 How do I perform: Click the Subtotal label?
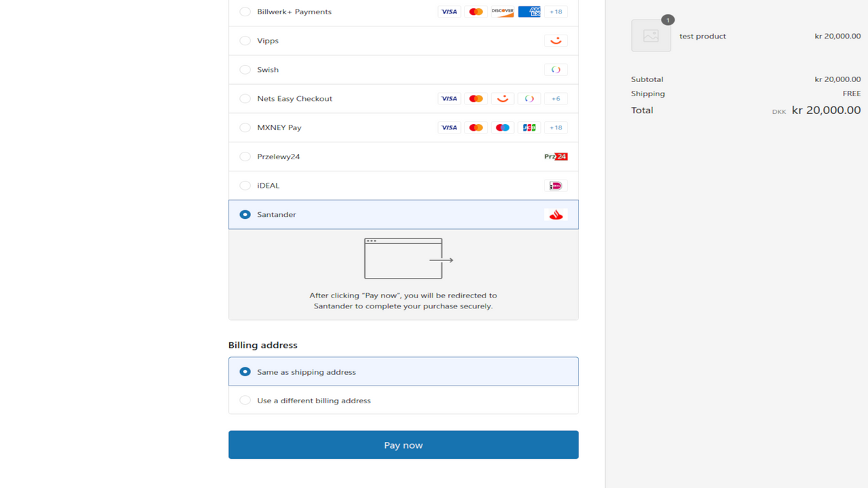point(647,79)
